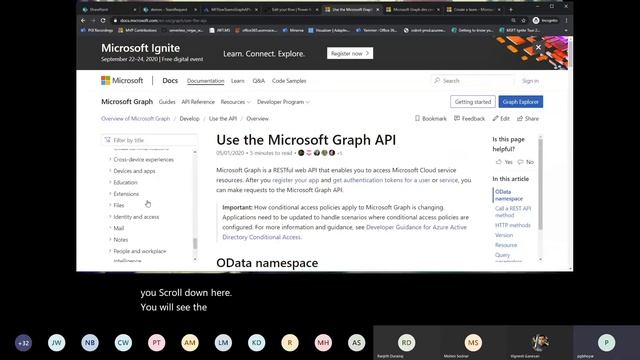Select the KD participant avatar
This screenshot has height=360, width=640.
(257, 343)
